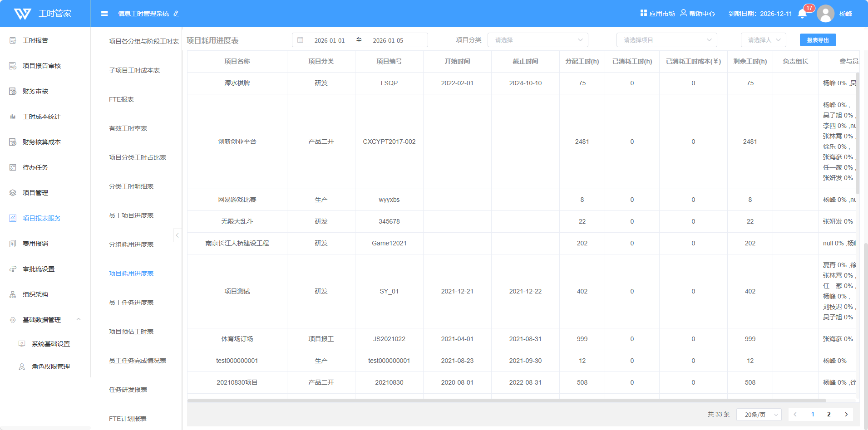Go to page 2 of results

click(829, 415)
